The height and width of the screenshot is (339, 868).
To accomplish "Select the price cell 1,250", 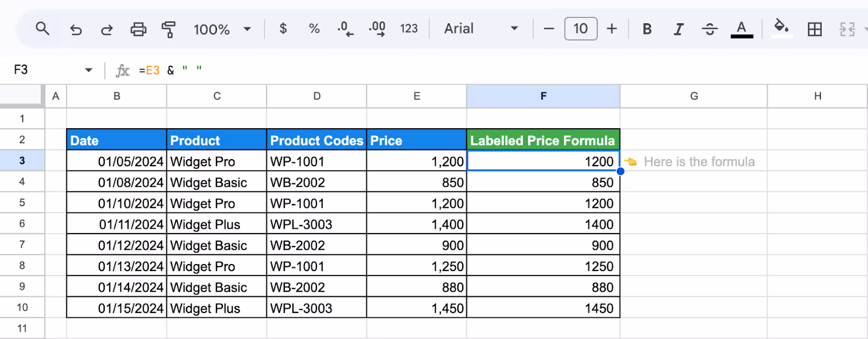I will pyautogui.click(x=417, y=266).
